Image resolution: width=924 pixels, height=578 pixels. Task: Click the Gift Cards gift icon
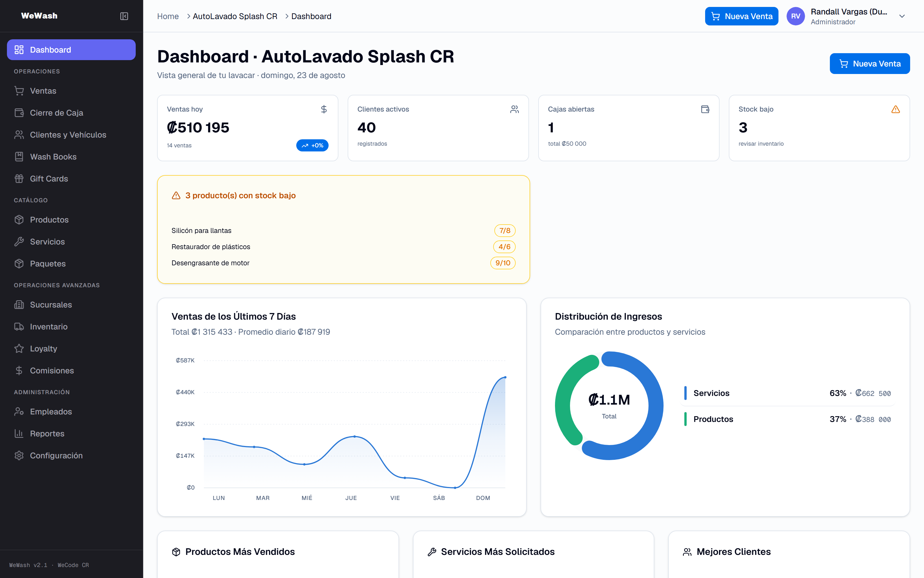19,179
